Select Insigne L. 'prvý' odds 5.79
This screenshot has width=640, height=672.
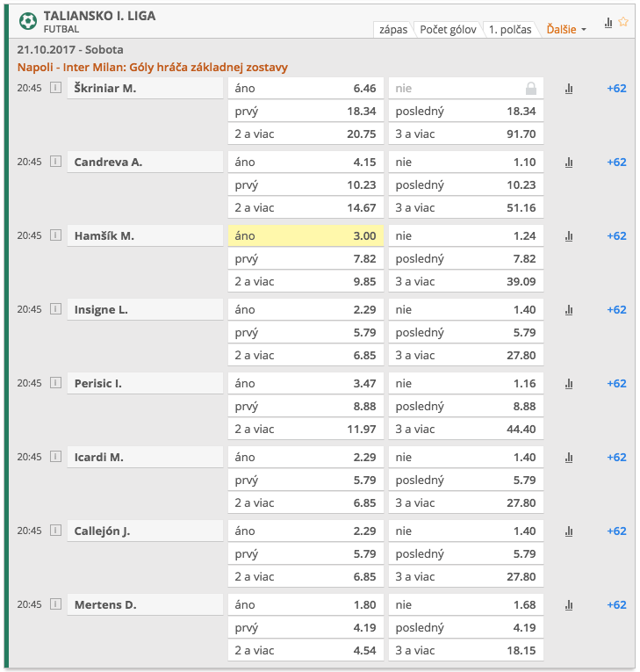(305, 333)
